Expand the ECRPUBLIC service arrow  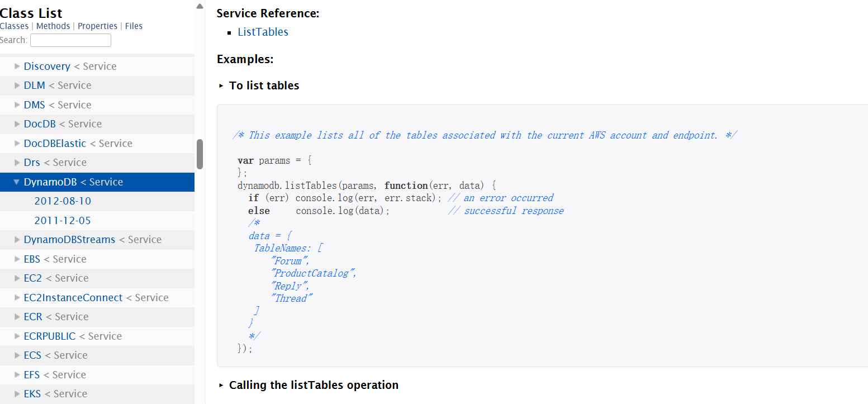tap(17, 336)
